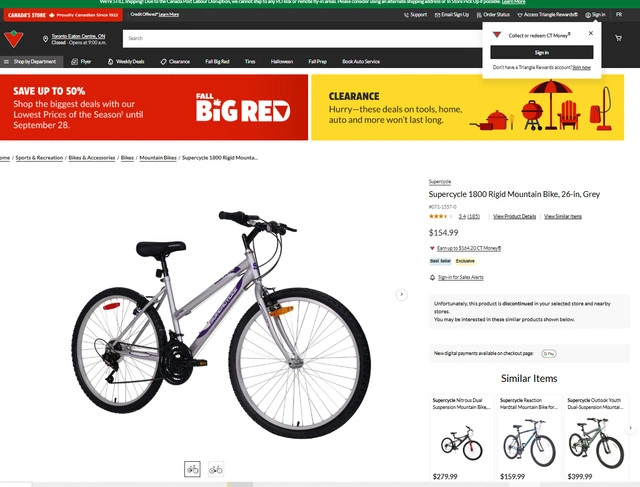640x487 pixels.
Task: Open Weekly Deals in the navigation bar
Action: pyautogui.click(x=126, y=62)
